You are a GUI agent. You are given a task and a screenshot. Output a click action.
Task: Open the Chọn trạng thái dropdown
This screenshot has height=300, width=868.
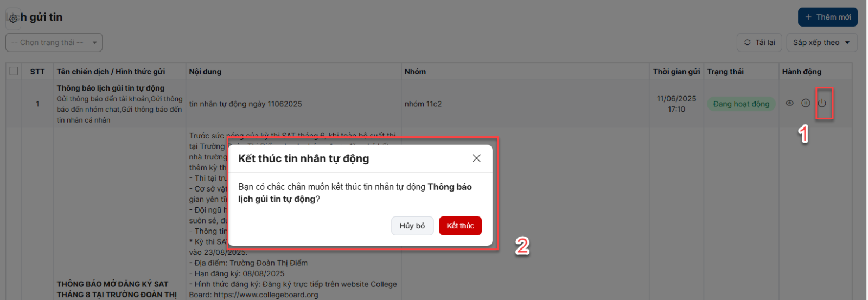(x=54, y=42)
